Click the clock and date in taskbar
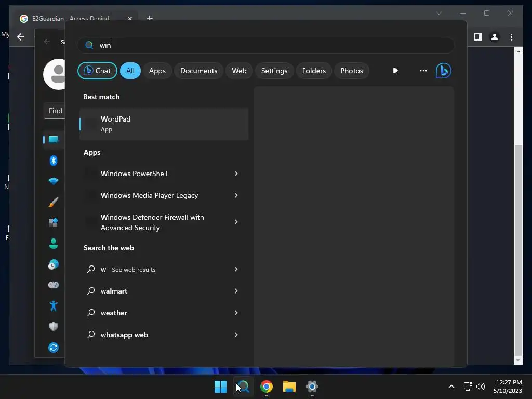Viewport: 532px width, 399px height. (x=508, y=387)
